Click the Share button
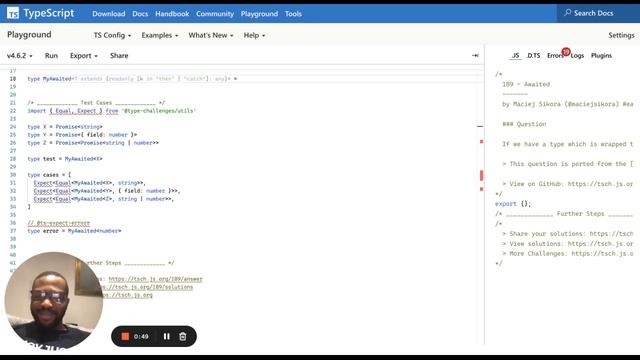Viewport: 640px width, 360px height. [x=119, y=56]
